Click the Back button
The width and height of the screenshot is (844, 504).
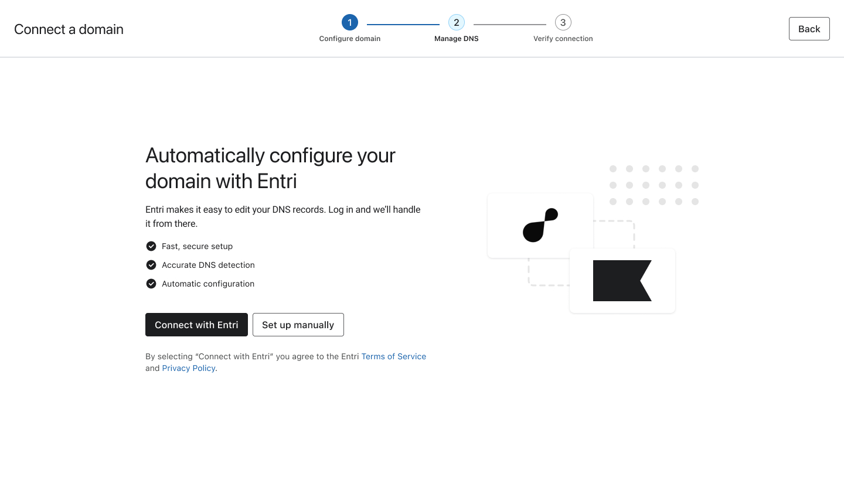click(x=809, y=29)
